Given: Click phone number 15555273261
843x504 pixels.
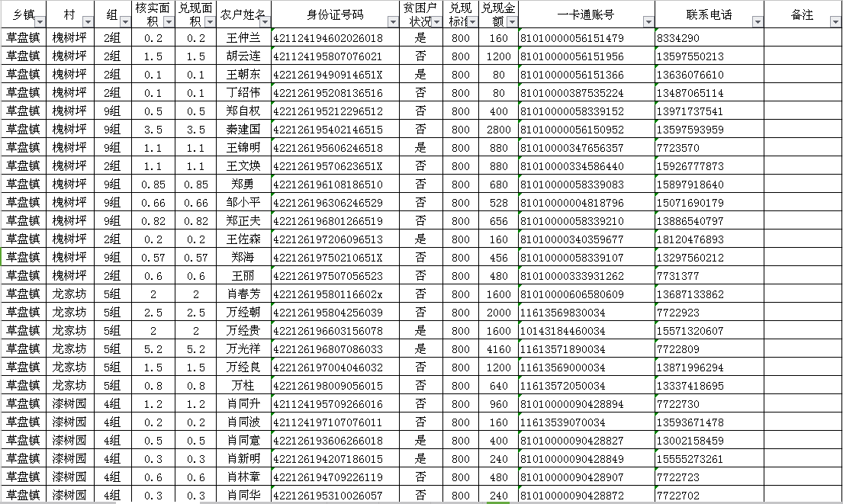Looking at the screenshot, I should pos(690,458).
